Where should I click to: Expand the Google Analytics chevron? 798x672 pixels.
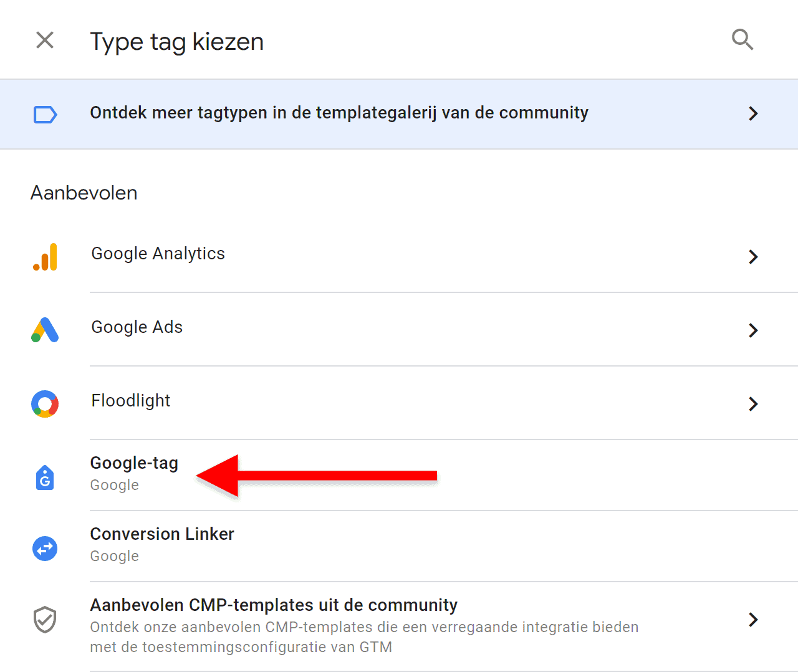tap(753, 257)
